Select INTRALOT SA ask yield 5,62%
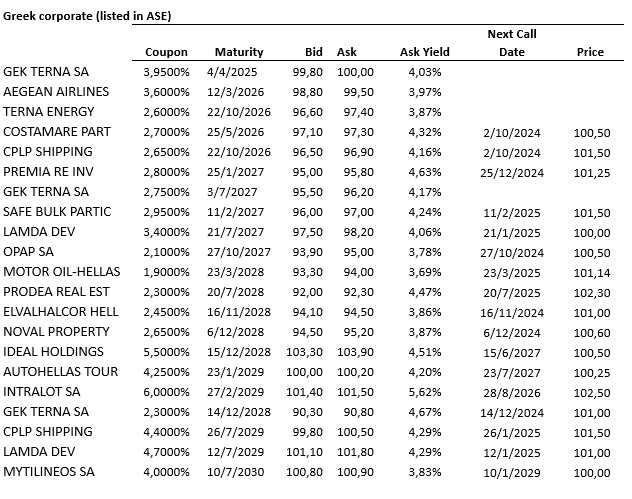Screen dimensions: 632x499 427,392
